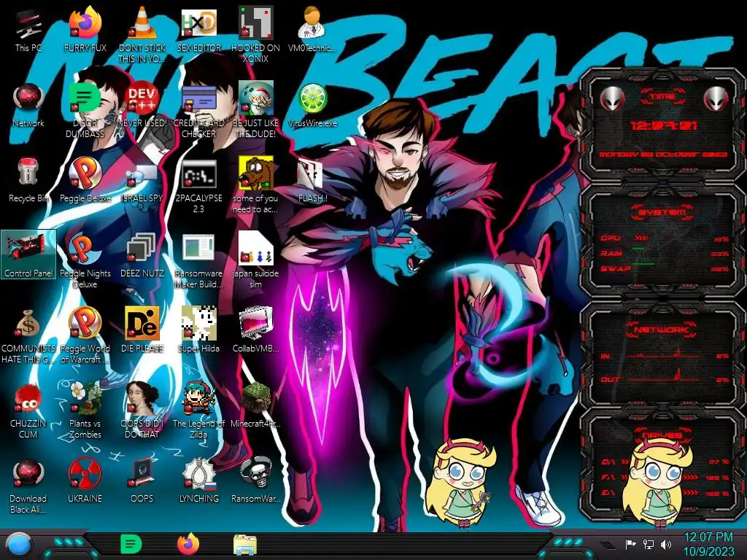Open the Recycle Bin

[x=28, y=181]
